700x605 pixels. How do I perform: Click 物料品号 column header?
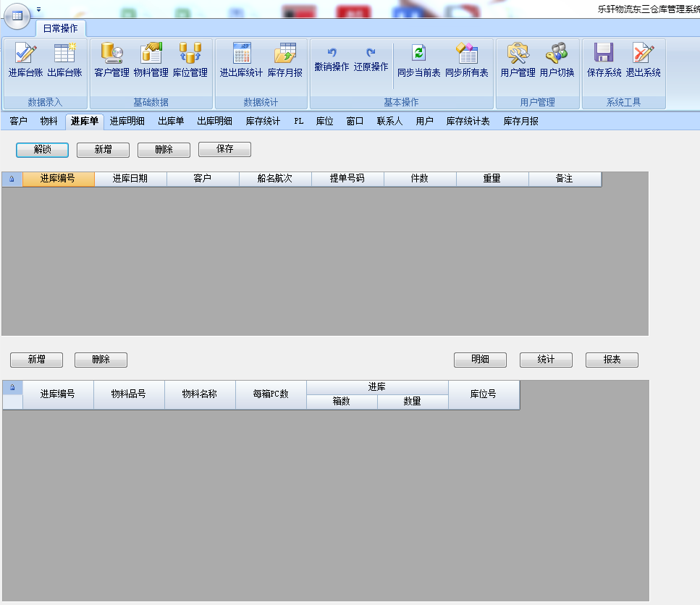tap(129, 394)
